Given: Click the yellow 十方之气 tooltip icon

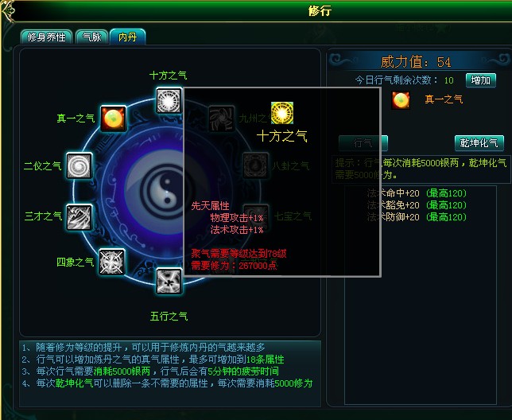Looking at the screenshot, I should 282,113.
